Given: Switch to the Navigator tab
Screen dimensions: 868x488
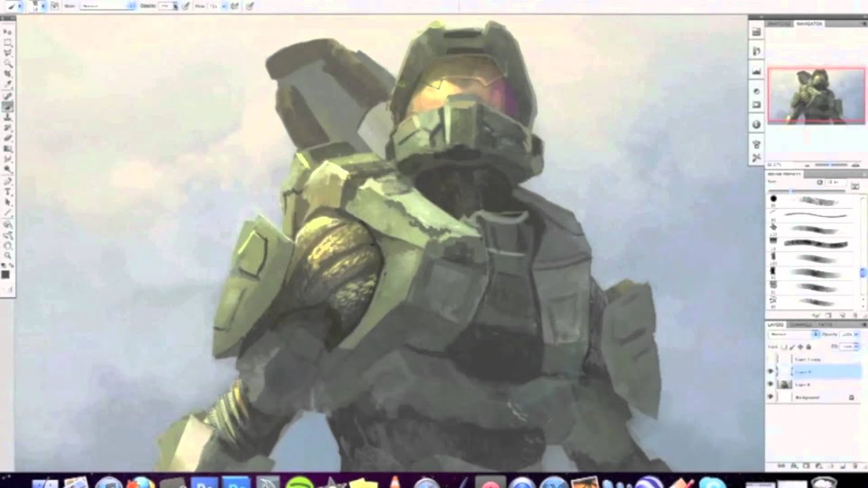Looking at the screenshot, I should coord(809,24).
